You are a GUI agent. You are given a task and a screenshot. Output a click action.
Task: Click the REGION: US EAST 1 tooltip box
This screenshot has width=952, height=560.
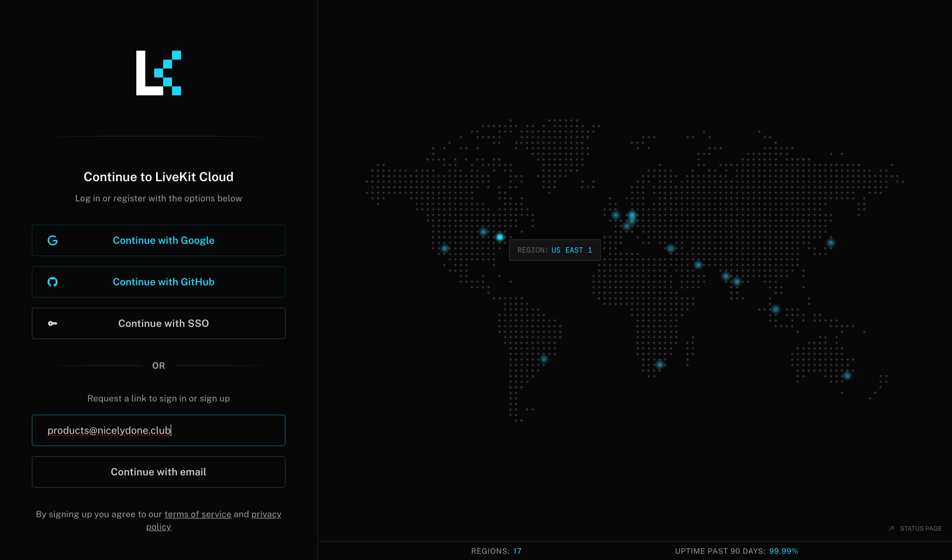click(x=554, y=250)
